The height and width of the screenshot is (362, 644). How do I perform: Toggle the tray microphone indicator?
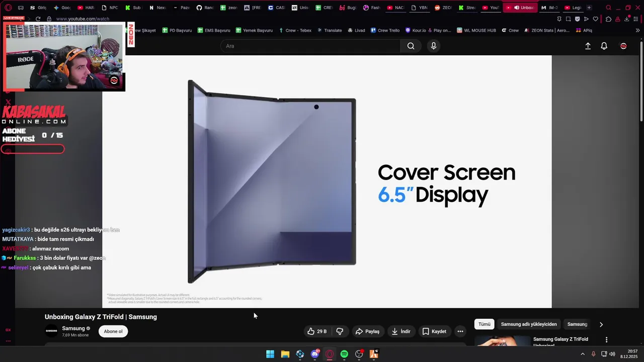tap(594, 354)
